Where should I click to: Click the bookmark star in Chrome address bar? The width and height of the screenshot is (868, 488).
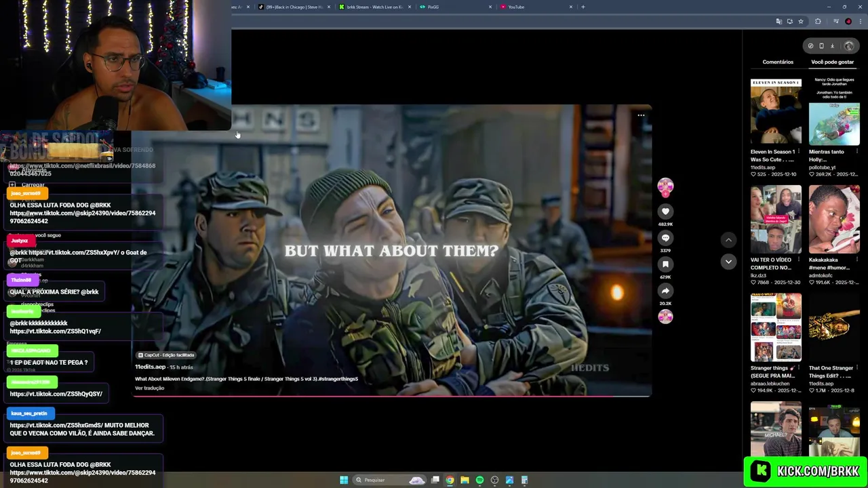tap(801, 21)
